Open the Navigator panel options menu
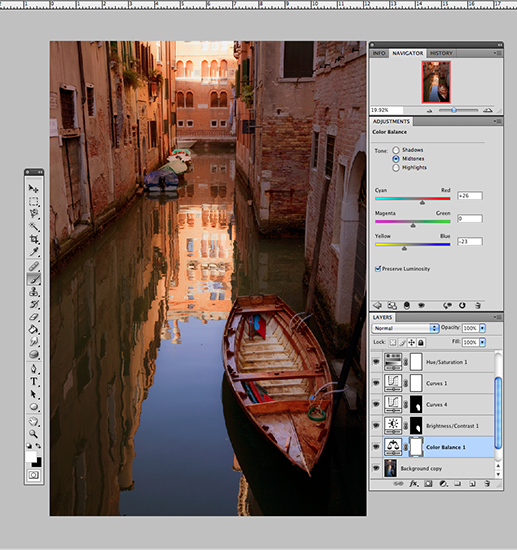 pos(498,53)
